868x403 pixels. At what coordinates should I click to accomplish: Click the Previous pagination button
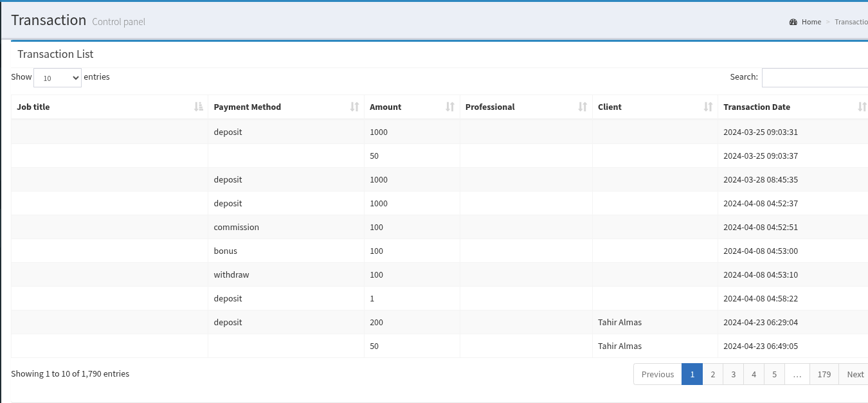point(658,374)
